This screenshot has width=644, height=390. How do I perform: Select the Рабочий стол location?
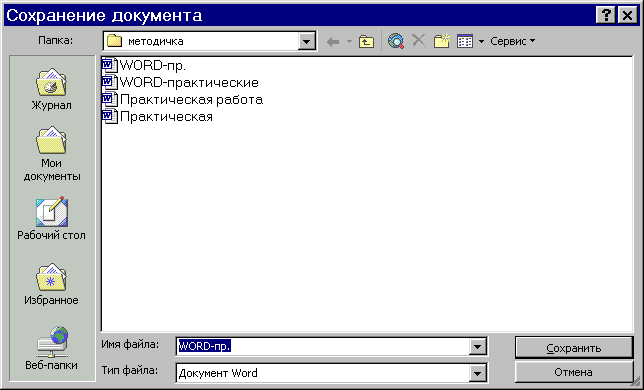pos(51,219)
